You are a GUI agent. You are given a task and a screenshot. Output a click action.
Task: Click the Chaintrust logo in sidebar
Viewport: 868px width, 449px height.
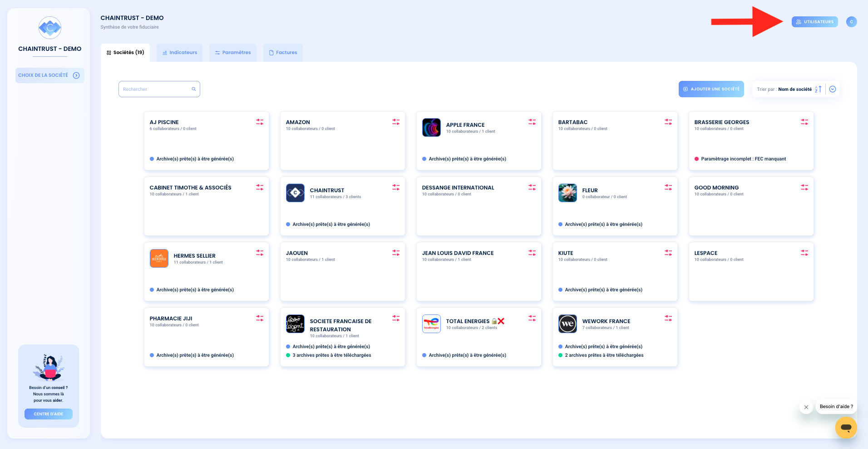pyautogui.click(x=50, y=28)
